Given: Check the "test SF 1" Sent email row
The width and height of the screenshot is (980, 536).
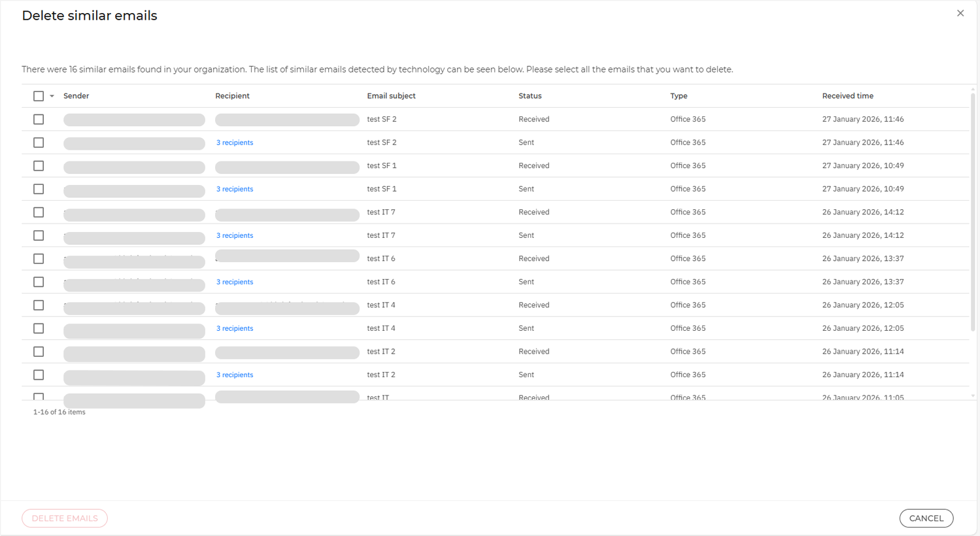Looking at the screenshot, I should pos(39,188).
